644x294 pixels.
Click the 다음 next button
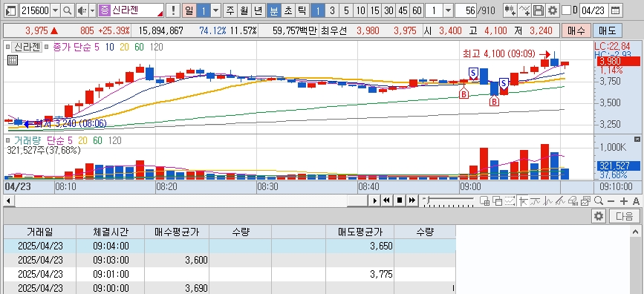[624, 216]
